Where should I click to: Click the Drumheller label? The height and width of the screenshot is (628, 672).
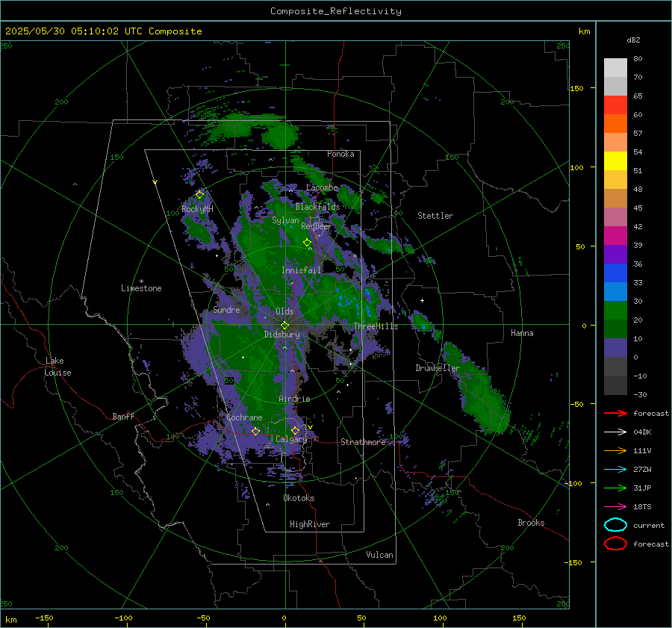(438, 368)
